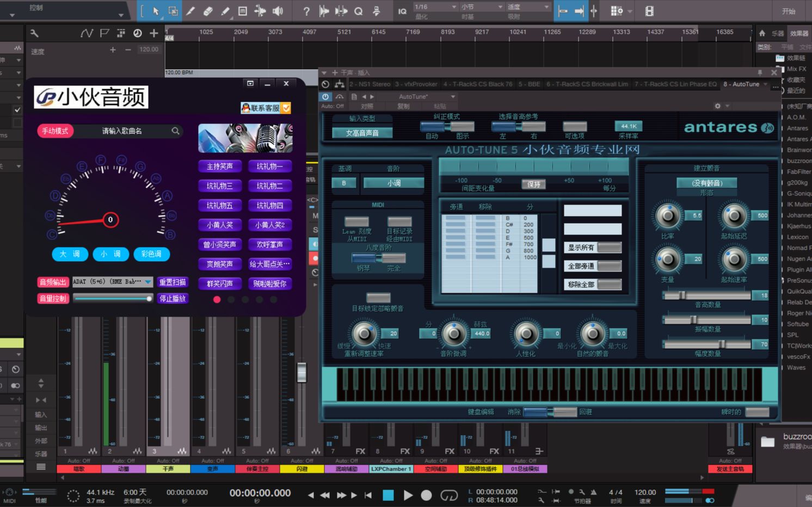Select the Listen speaker tool
This screenshot has width=812, height=507.
tap(278, 11)
